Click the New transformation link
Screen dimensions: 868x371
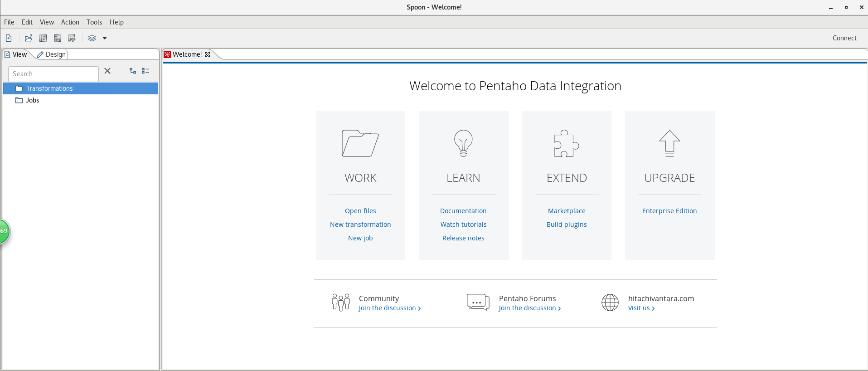click(x=360, y=225)
